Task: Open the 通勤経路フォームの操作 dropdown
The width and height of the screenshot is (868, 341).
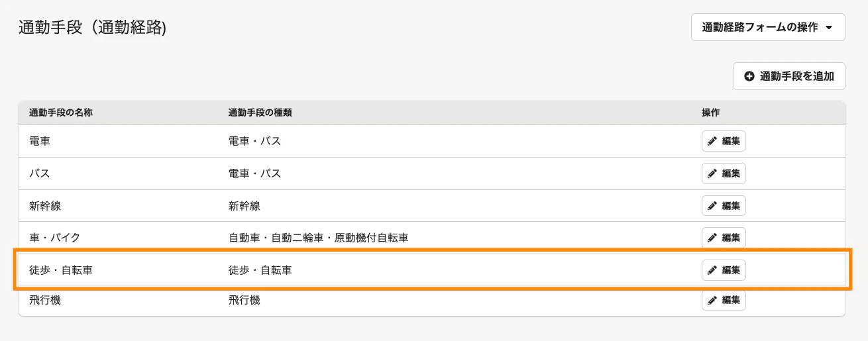Action: (x=768, y=27)
